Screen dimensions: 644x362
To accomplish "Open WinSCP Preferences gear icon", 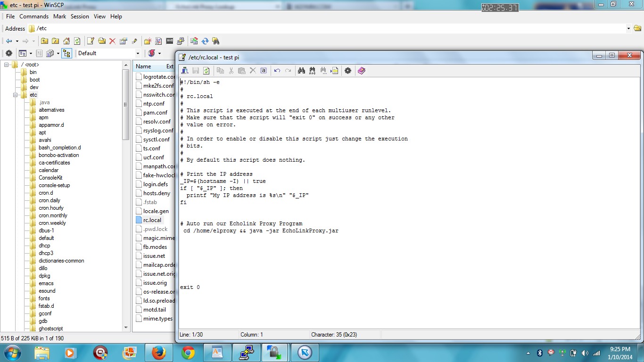I will pyautogui.click(x=8, y=53).
